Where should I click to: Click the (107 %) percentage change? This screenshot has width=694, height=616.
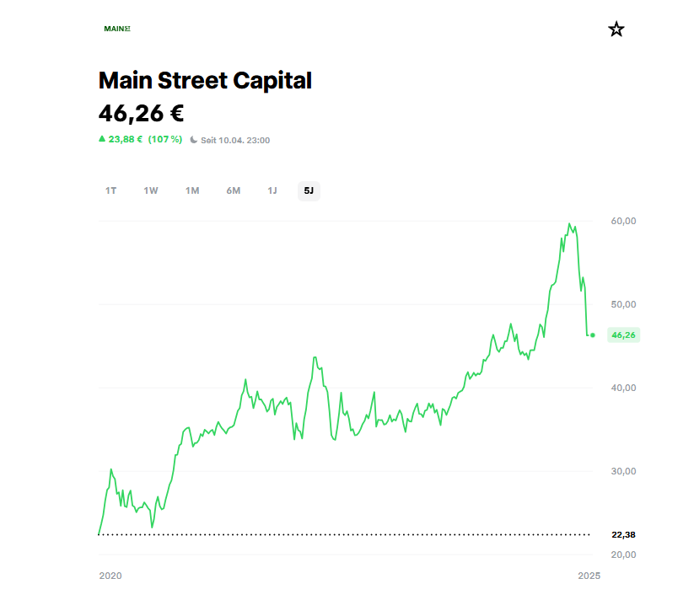point(165,140)
